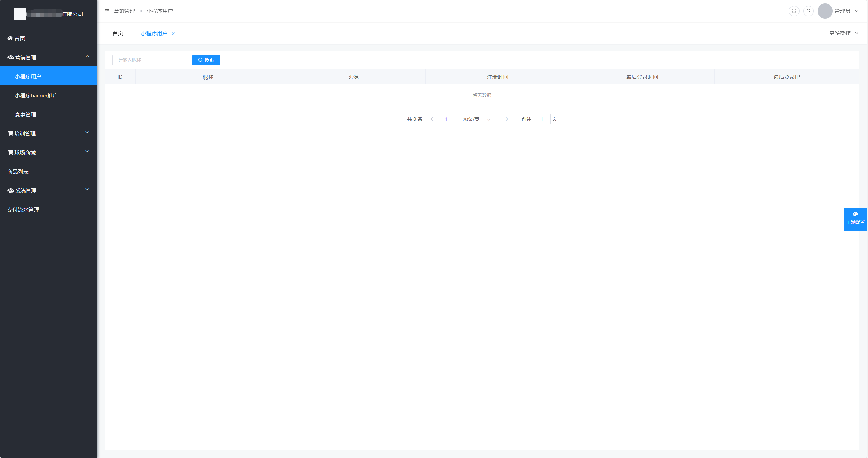868x458 pixels.
Task: Click the 头像 column header
Action: [x=353, y=77]
